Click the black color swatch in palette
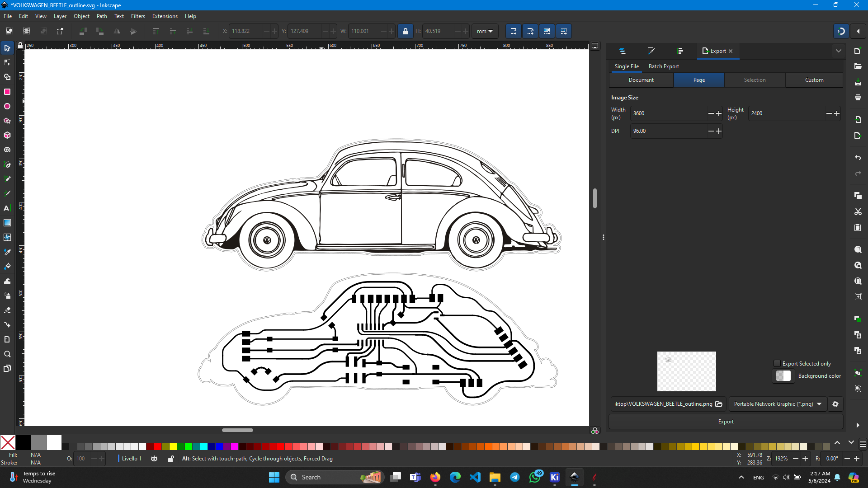The image size is (868, 488). click(x=23, y=443)
